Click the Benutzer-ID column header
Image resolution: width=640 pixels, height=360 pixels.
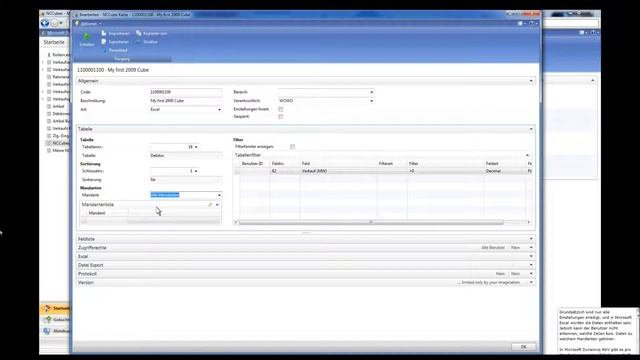[x=254, y=164]
